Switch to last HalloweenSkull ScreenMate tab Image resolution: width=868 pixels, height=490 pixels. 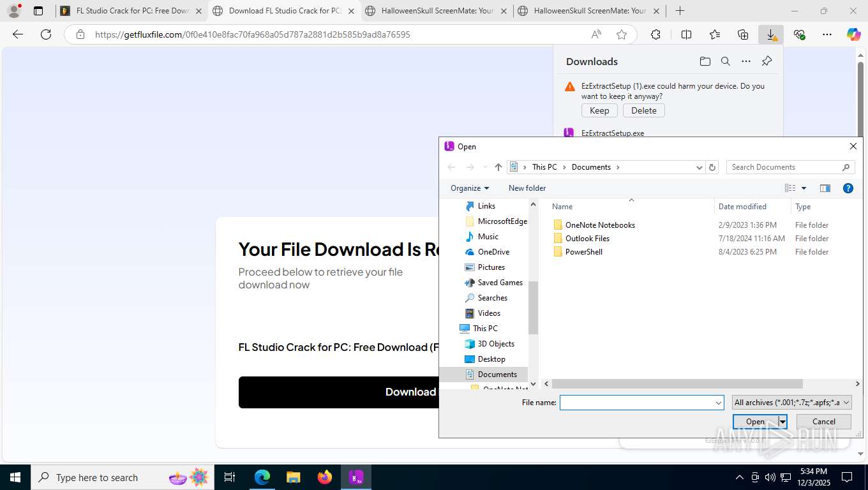click(x=589, y=11)
